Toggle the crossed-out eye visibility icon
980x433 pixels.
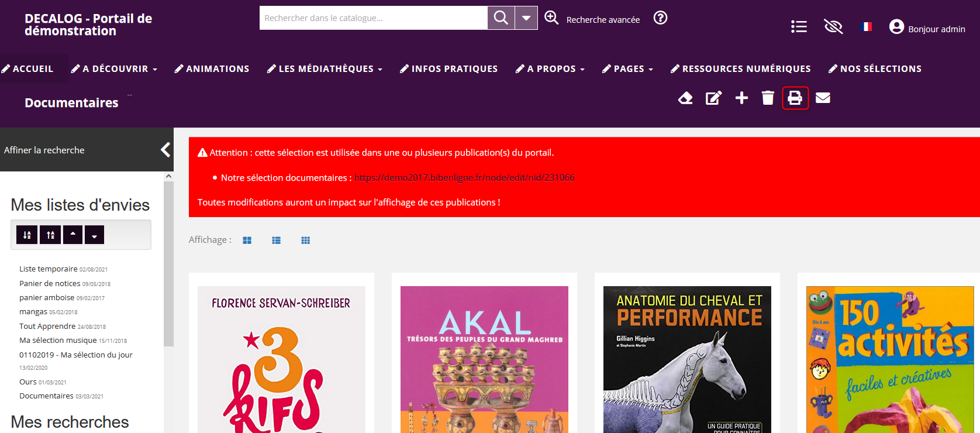click(833, 26)
